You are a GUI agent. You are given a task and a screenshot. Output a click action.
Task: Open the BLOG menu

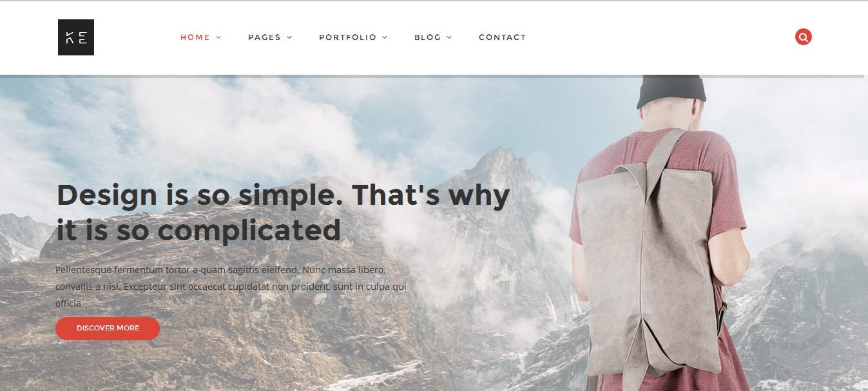click(428, 37)
